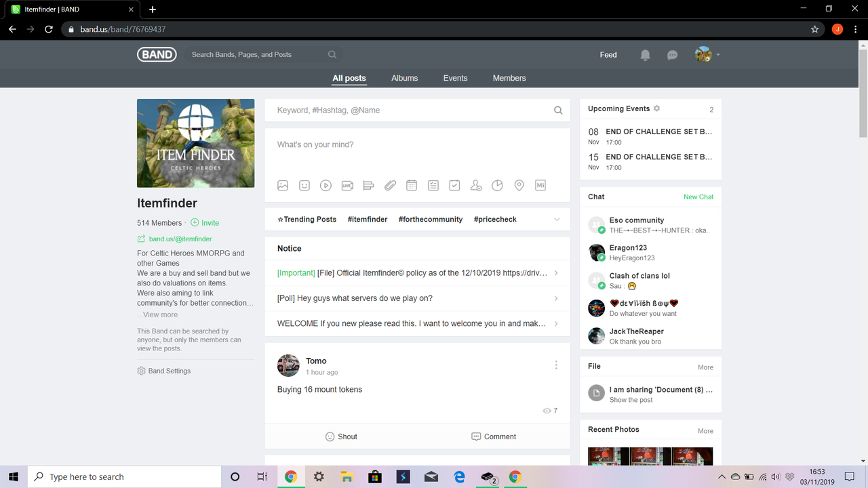Enable Markdown with the M↓ icon
The width and height of the screenshot is (868, 488).
click(540, 185)
